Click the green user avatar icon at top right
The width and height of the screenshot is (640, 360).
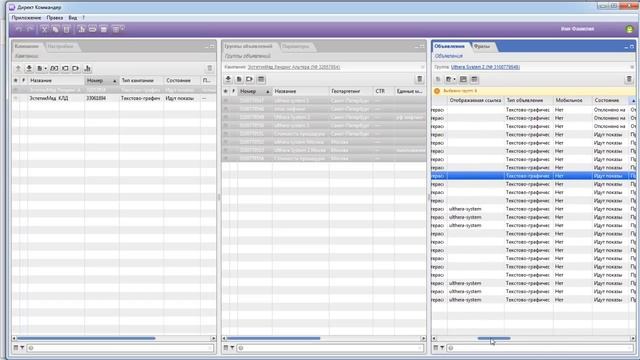629,29
